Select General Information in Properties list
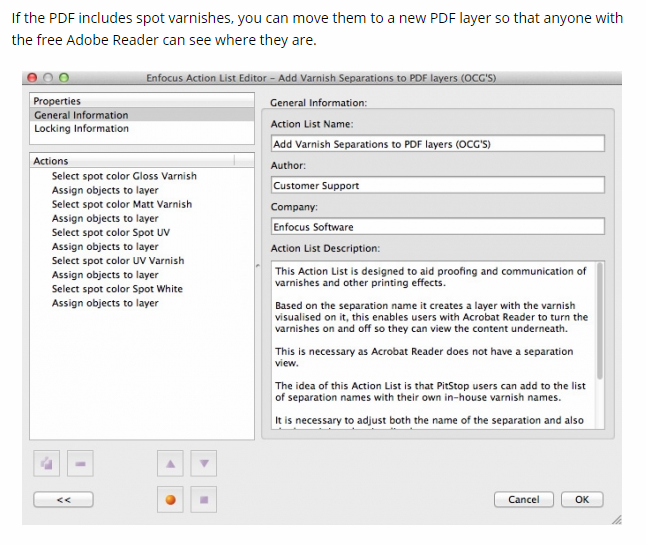This screenshot has width=646, height=545. (x=142, y=115)
